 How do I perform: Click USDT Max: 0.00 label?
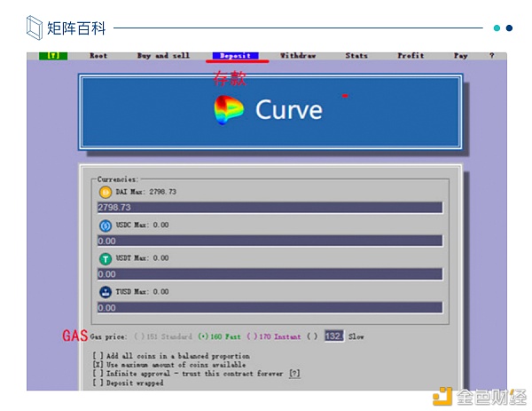click(x=142, y=258)
